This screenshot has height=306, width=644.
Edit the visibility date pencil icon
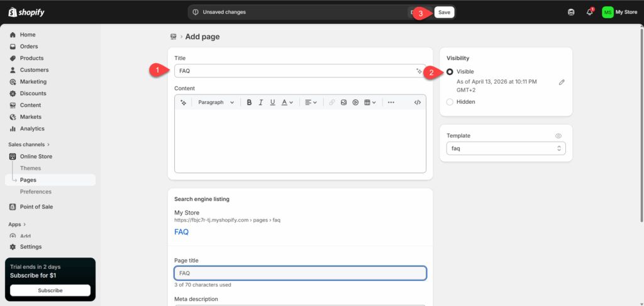coord(562,82)
